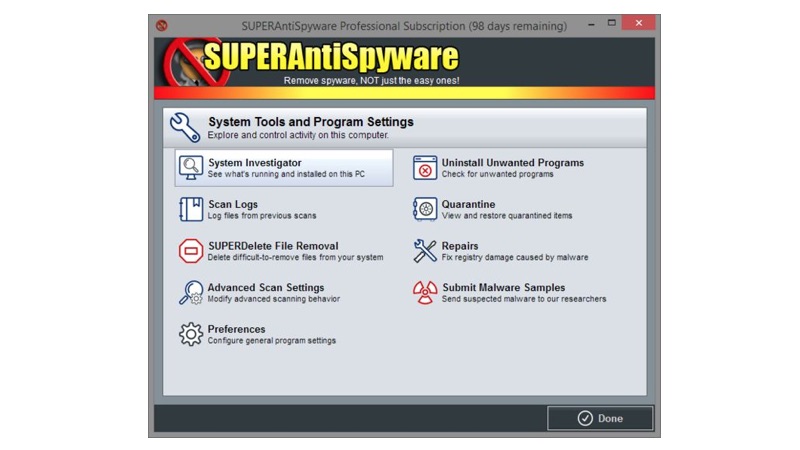This screenshot has height=450, width=800.
Task: Click 'Send suspected malware to our researchers'
Action: coord(524,299)
